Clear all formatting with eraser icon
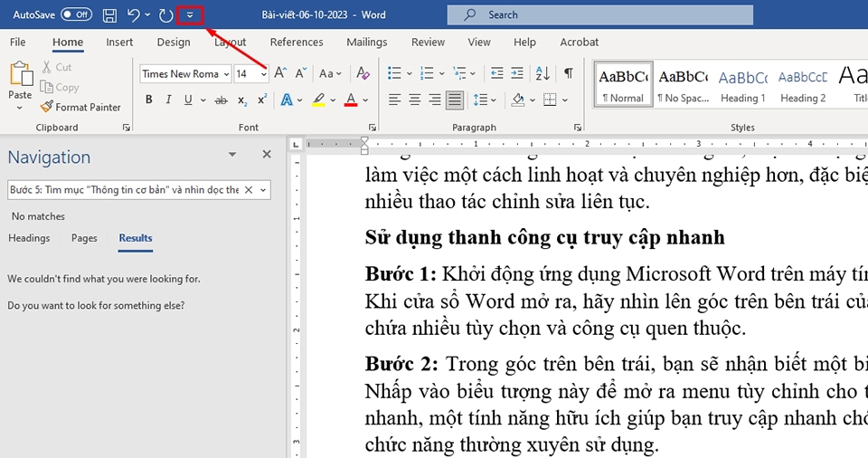The height and width of the screenshot is (458, 868). pos(363,73)
